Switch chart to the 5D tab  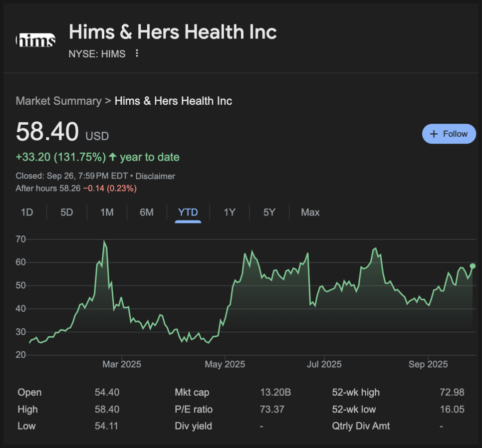pyautogui.click(x=67, y=213)
